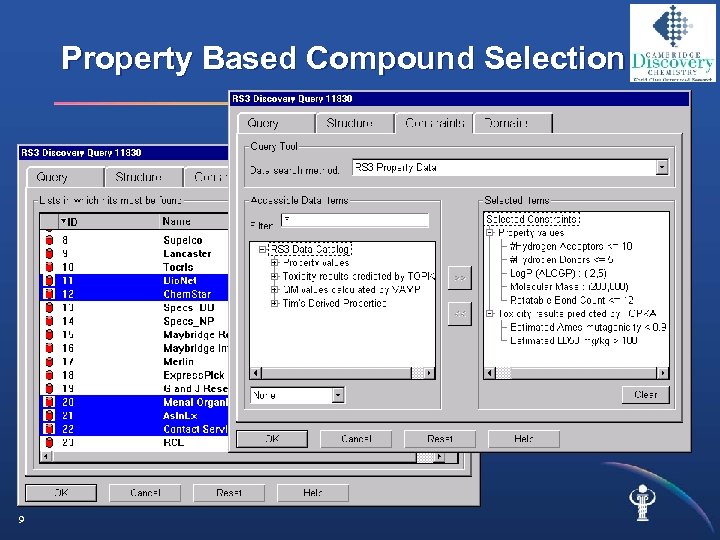The image size is (720, 540).
Task: Switch to Constraints tab in front window
Action: point(434,123)
